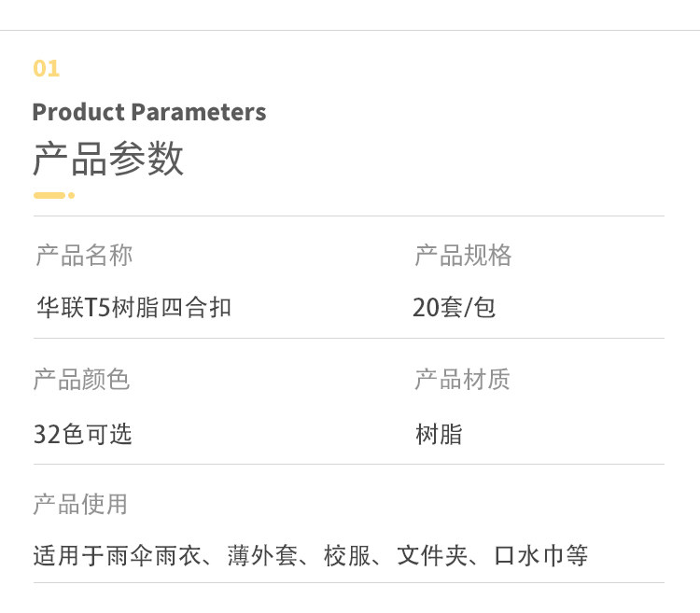The width and height of the screenshot is (700, 613).
Task: Click the "产品参数" Chinese heading
Action: pos(108,160)
